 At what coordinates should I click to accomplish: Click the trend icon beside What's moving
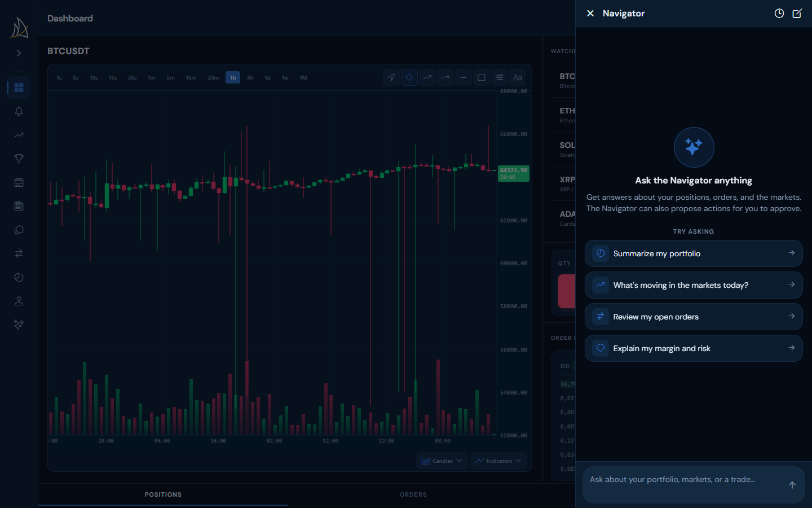coord(601,285)
